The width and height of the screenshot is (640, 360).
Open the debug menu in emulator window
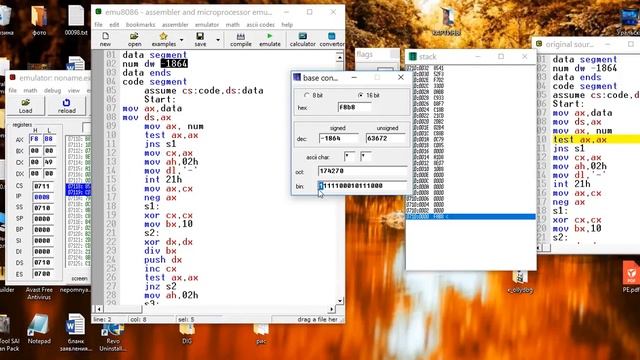(x=52, y=90)
